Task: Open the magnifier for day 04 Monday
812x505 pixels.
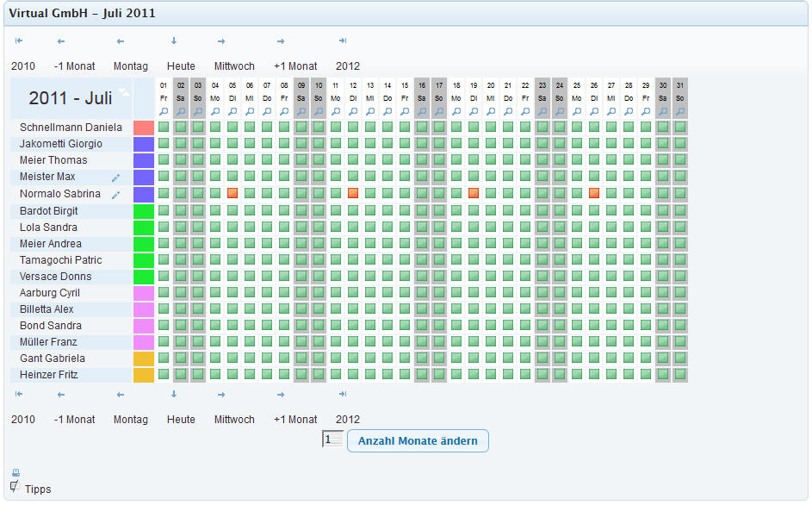Action: pos(215,111)
